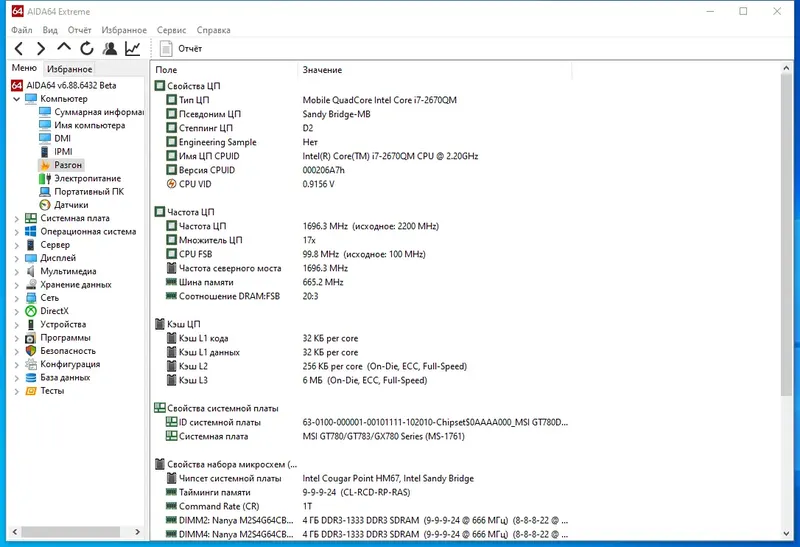This screenshot has height=547, width=800.
Task: Refresh the page using the circular arrow icon
Action: pos(87,48)
